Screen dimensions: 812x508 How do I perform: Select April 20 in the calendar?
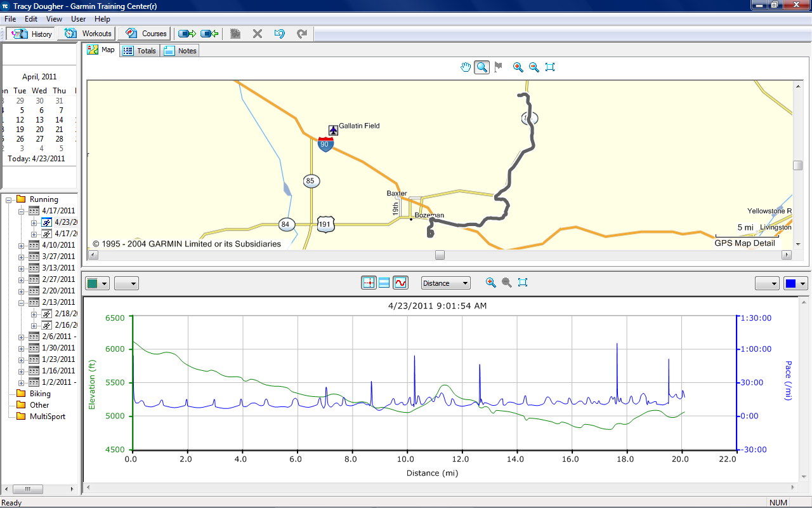40,130
